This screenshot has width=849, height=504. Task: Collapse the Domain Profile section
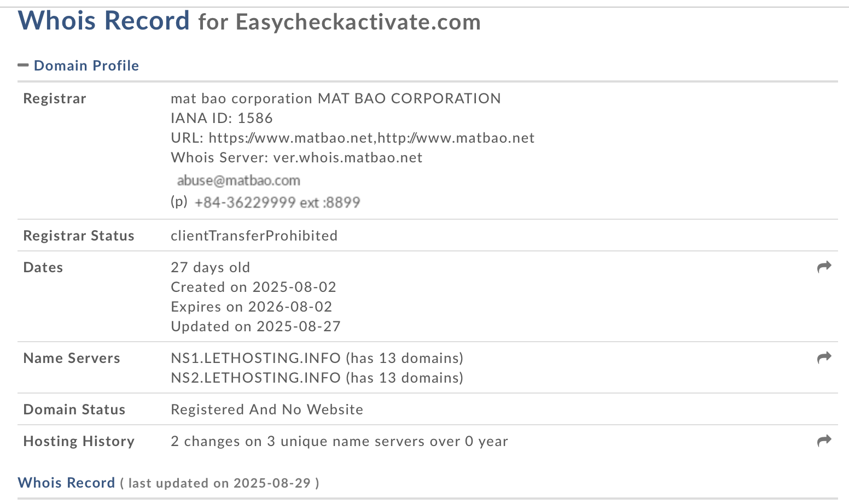point(86,66)
